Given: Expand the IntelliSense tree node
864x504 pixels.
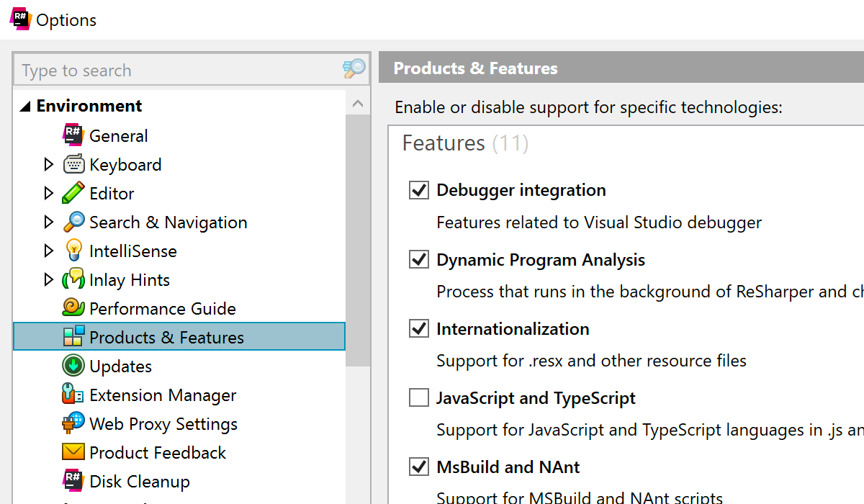Looking at the screenshot, I should click(48, 251).
